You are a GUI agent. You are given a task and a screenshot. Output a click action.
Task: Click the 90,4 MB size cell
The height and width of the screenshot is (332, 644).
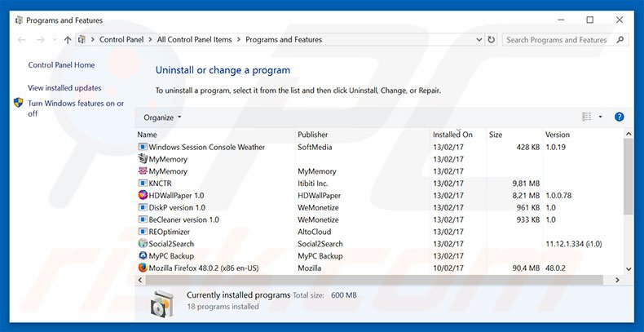526,268
